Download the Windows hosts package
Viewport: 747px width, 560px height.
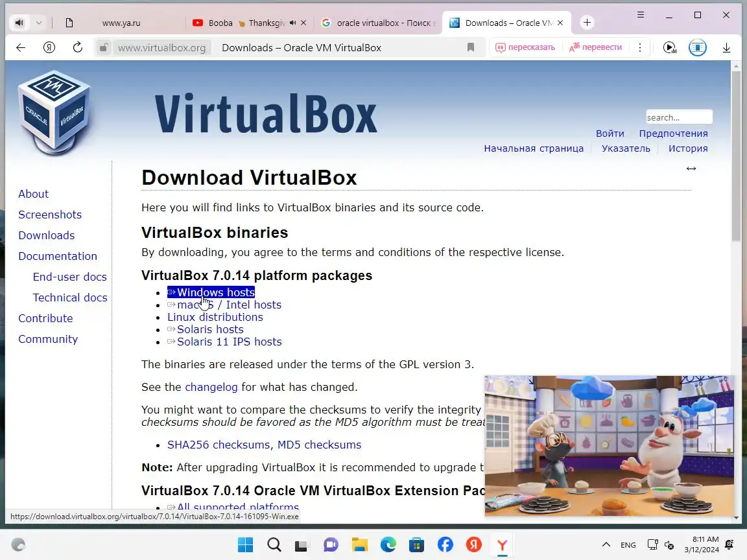(211, 292)
